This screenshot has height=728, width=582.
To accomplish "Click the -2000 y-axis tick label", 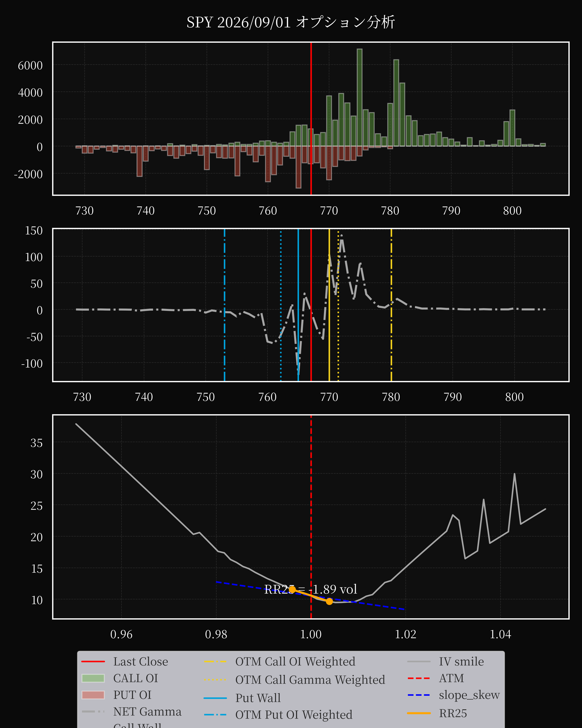I will [28, 174].
